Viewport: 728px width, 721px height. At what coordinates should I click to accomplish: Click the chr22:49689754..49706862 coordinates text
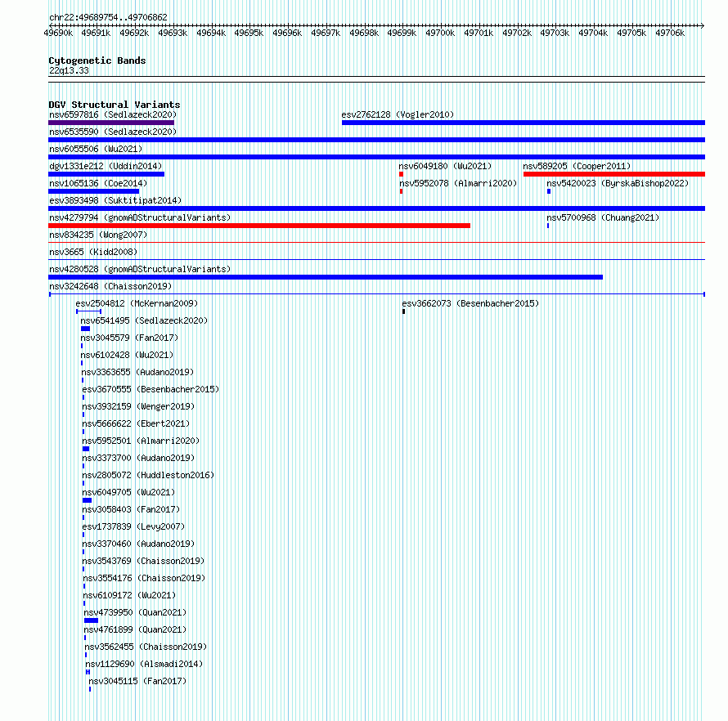pos(108,17)
